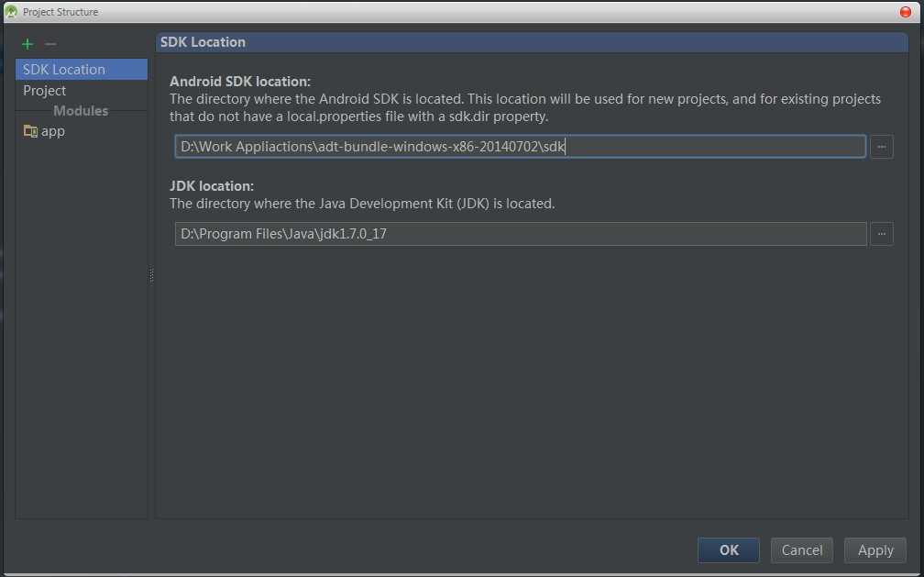924x577 pixels.
Task: Click the Android Studio icon in title bar
Action: (12, 12)
